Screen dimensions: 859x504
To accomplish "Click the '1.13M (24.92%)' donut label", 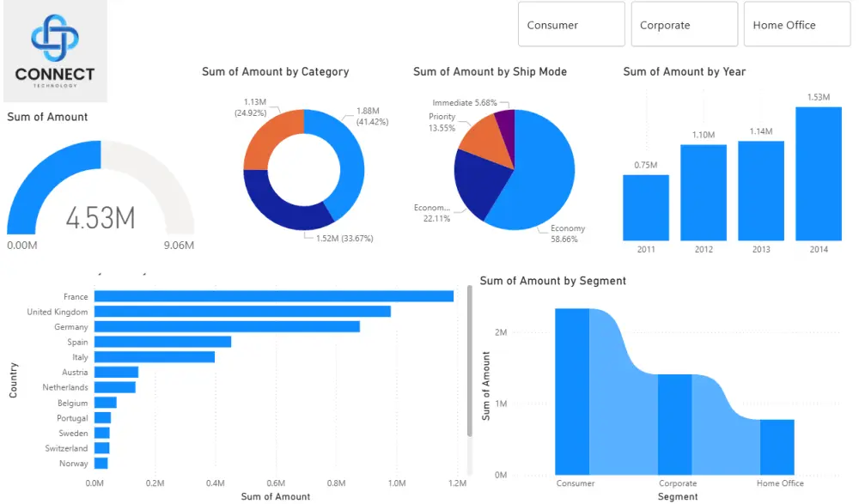I will 250,107.
